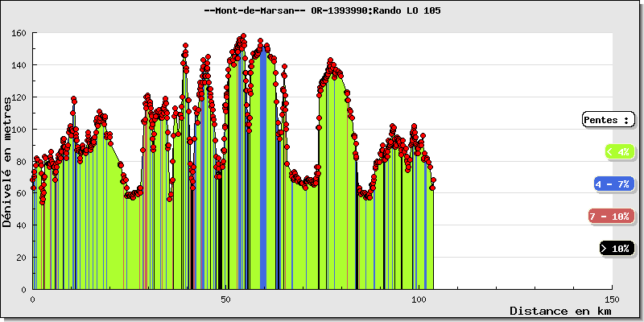Select the red "7 - 10%" legend swatch
The image size is (644, 322).
(x=610, y=217)
